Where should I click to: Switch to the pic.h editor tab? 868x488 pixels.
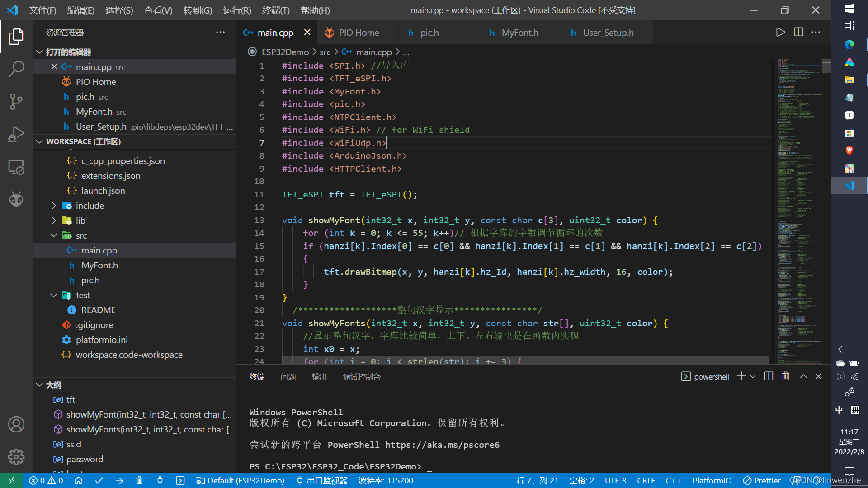pos(429,33)
